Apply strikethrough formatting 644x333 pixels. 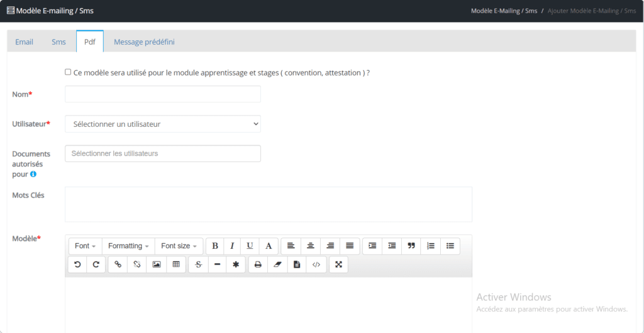198,265
